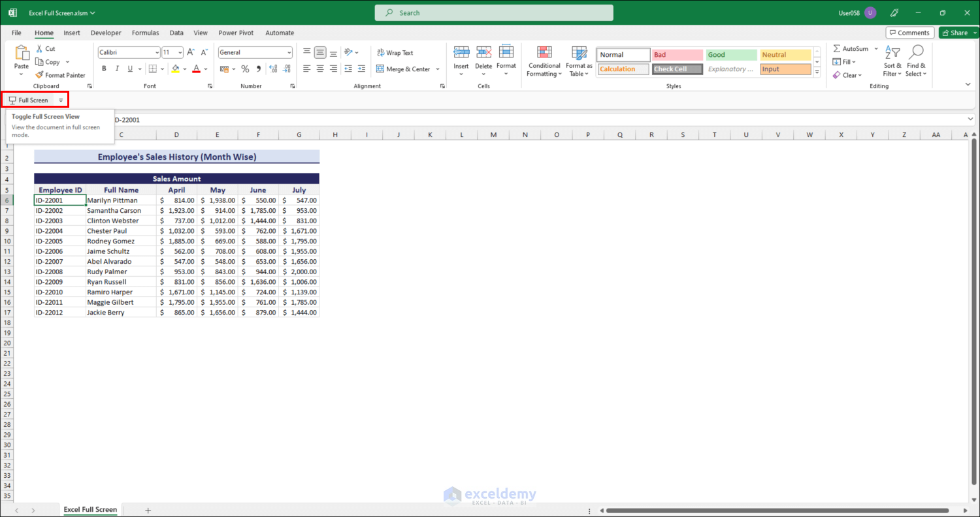Toggle horizontal Center alignment

point(320,69)
